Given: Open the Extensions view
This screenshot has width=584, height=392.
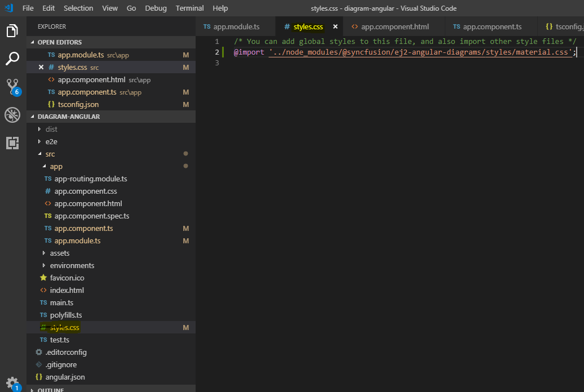Looking at the screenshot, I should (x=12, y=143).
